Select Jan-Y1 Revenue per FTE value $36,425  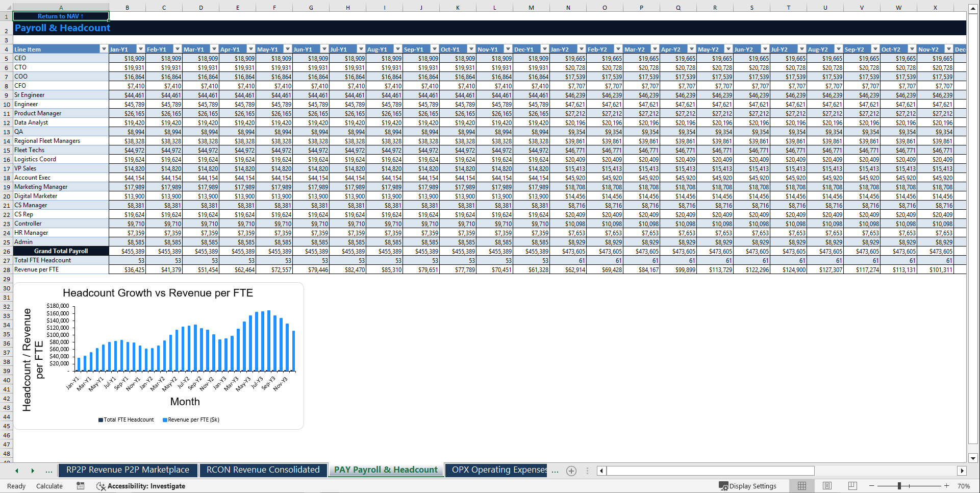point(127,269)
